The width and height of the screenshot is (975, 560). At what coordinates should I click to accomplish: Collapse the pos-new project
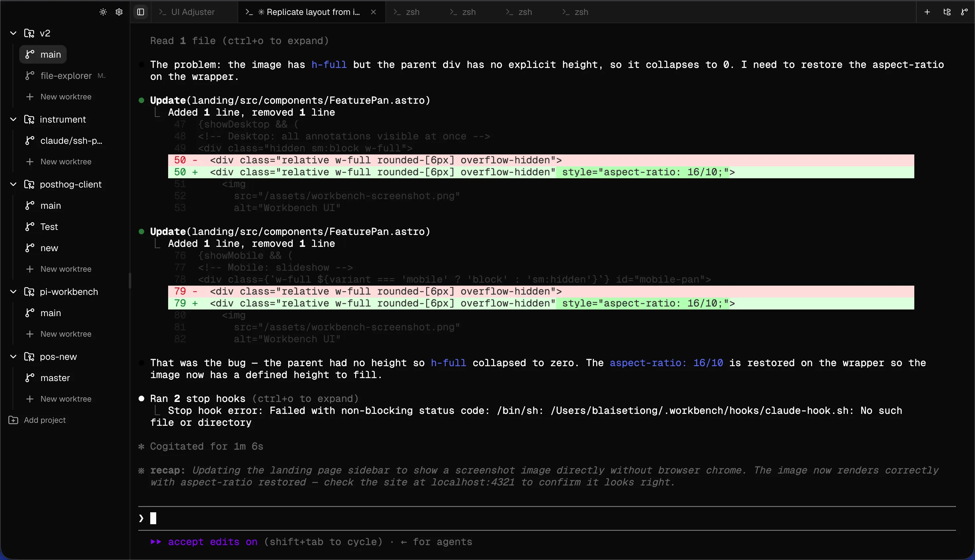14,357
